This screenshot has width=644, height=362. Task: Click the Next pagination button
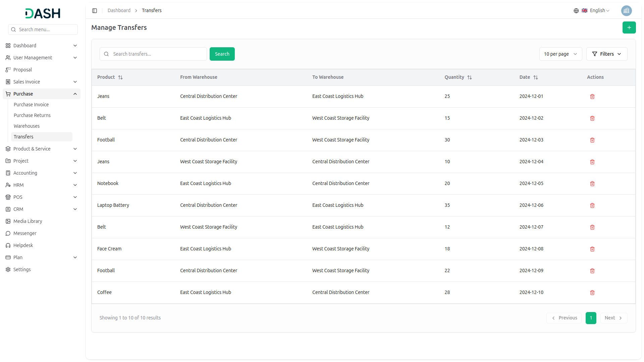613,318
